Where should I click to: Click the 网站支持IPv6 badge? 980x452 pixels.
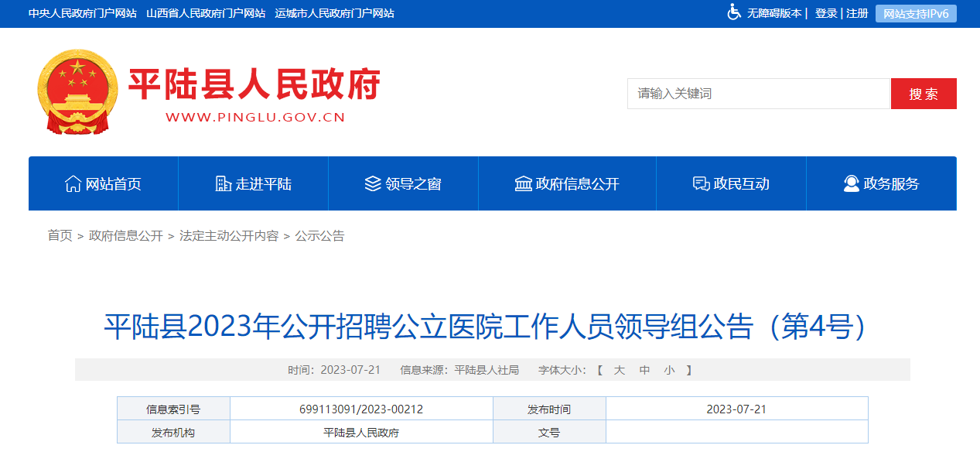pyautogui.click(x=916, y=14)
